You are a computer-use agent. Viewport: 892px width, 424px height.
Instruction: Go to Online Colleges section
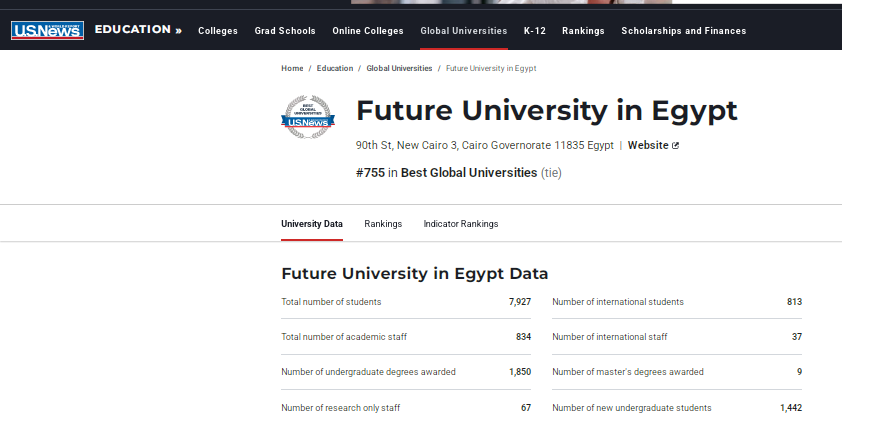pos(368,31)
